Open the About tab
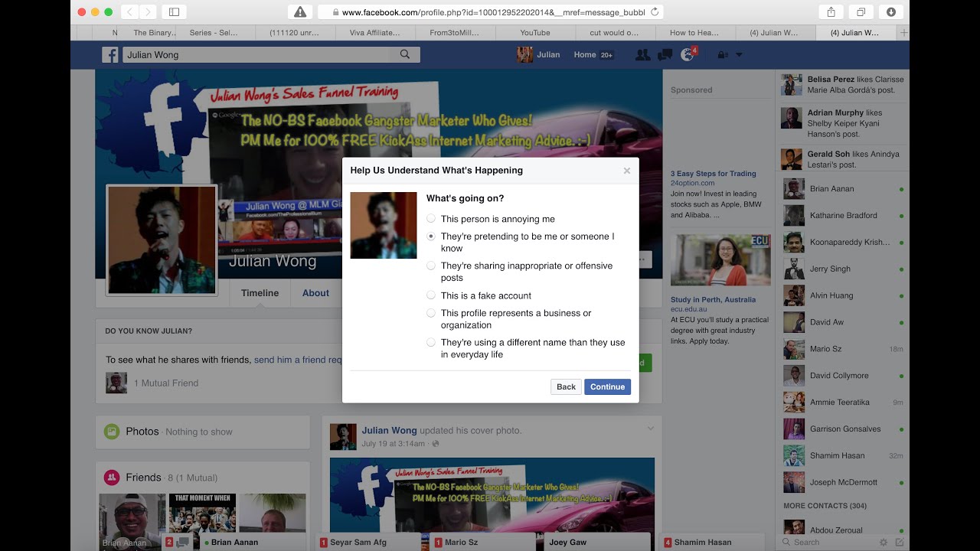The height and width of the screenshot is (551, 980). (x=315, y=293)
